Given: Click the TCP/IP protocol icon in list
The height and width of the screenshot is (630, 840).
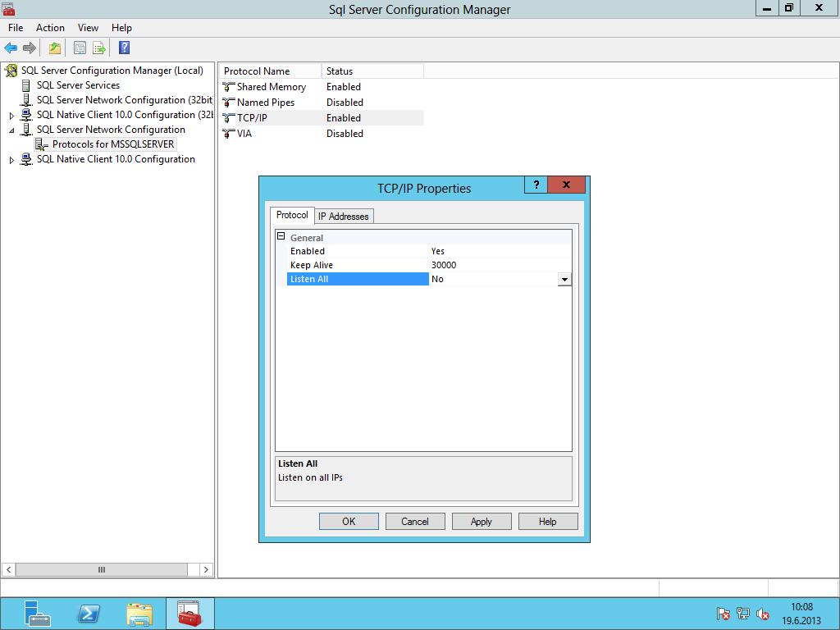Looking at the screenshot, I should (229, 118).
